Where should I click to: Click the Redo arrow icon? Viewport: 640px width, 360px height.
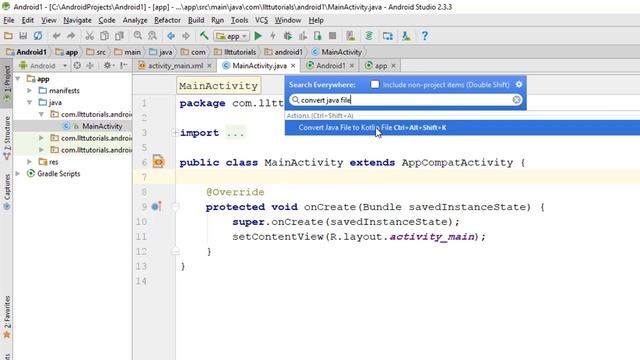pos(71,36)
